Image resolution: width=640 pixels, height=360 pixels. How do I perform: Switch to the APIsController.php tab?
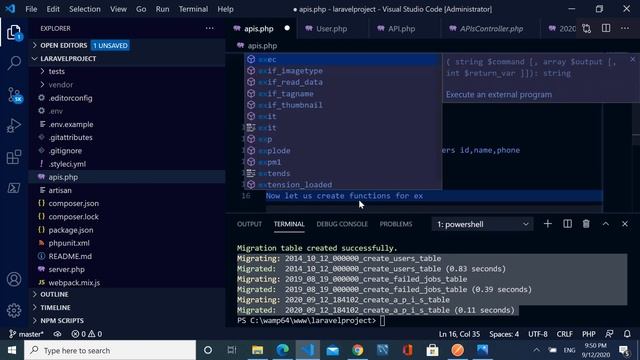(491, 29)
